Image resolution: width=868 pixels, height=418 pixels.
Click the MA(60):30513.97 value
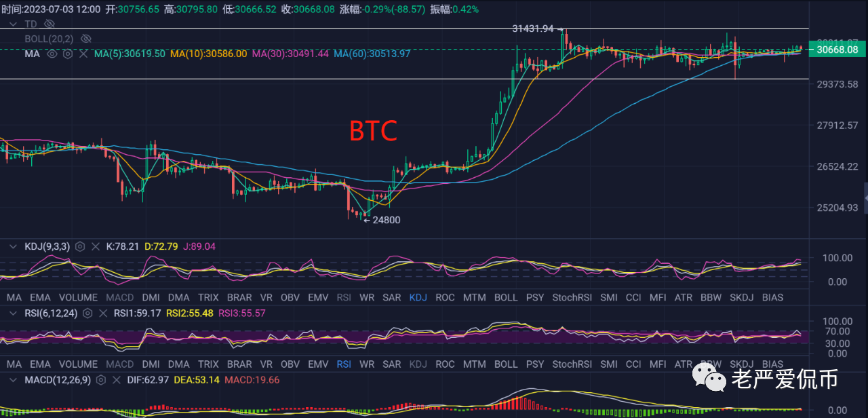[x=372, y=53]
